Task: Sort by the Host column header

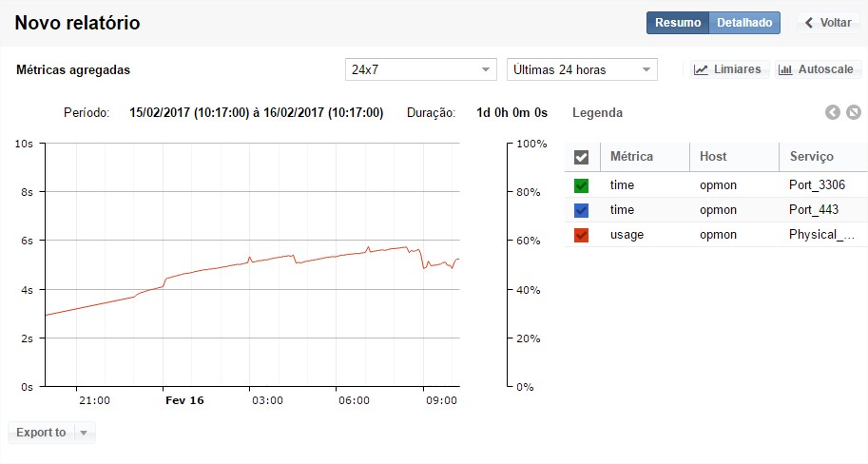Action: coord(713,157)
